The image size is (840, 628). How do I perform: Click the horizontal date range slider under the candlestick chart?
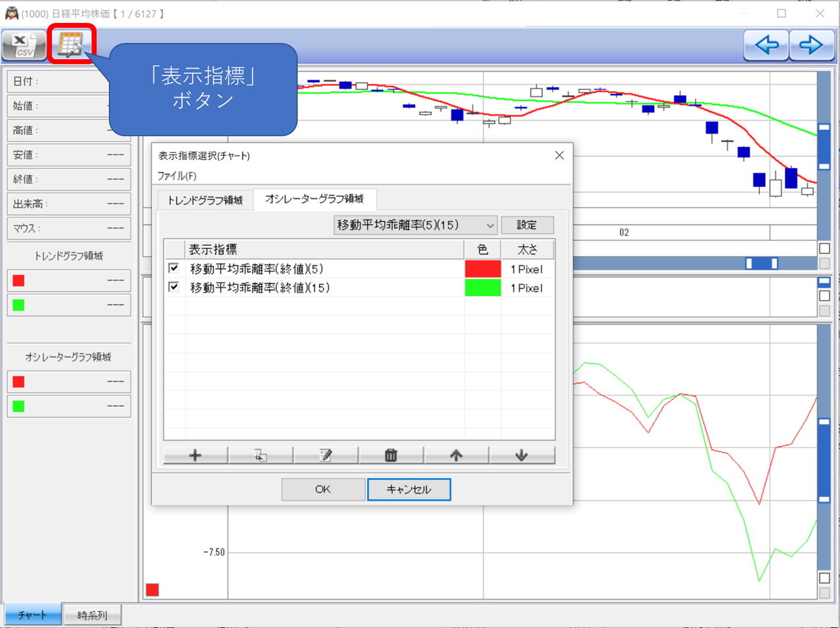pyautogui.click(x=761, y=263)
